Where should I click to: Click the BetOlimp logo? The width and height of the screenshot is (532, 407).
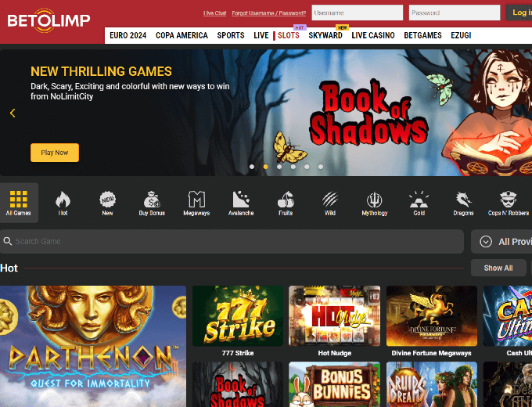pyautogui.click(x=49, y=20)
